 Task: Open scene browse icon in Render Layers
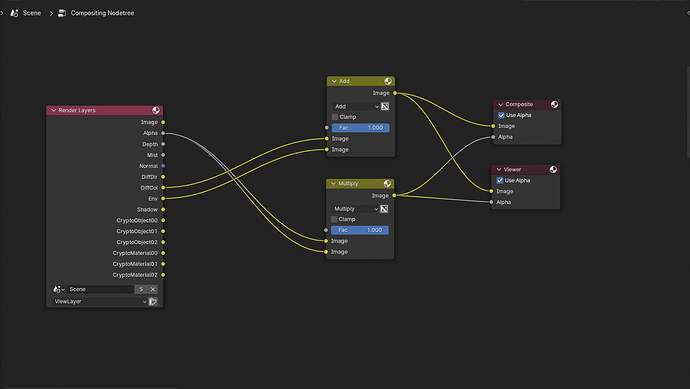(x=59, y=289)
